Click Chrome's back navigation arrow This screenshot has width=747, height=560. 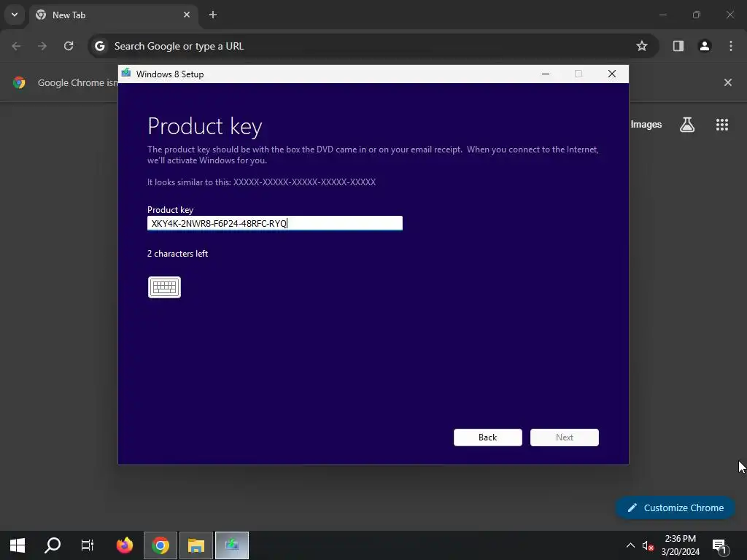point(16,46)
